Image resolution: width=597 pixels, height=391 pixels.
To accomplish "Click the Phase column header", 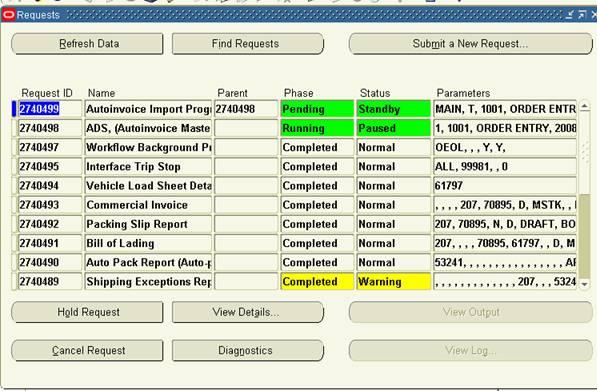I will pyautogui.click(x=298, y=93).
